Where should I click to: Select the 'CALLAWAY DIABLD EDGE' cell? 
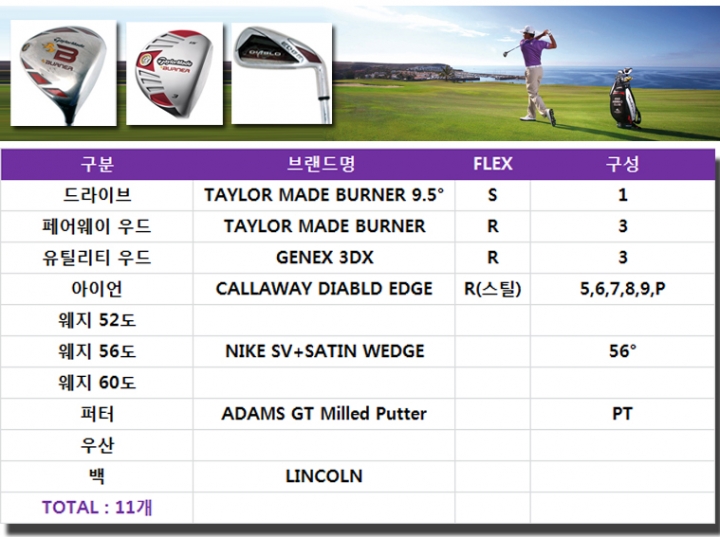click(324, 289)
